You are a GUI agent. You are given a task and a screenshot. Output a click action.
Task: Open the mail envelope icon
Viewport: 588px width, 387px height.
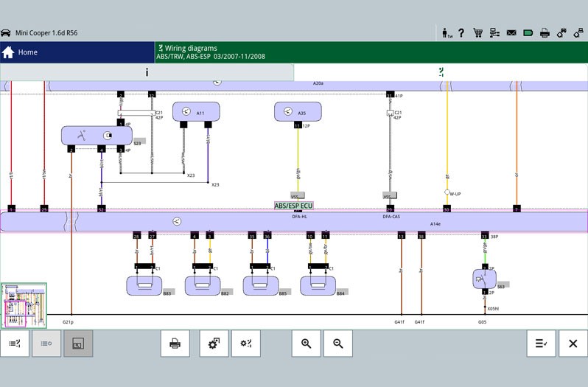click(x=511, y=33)
